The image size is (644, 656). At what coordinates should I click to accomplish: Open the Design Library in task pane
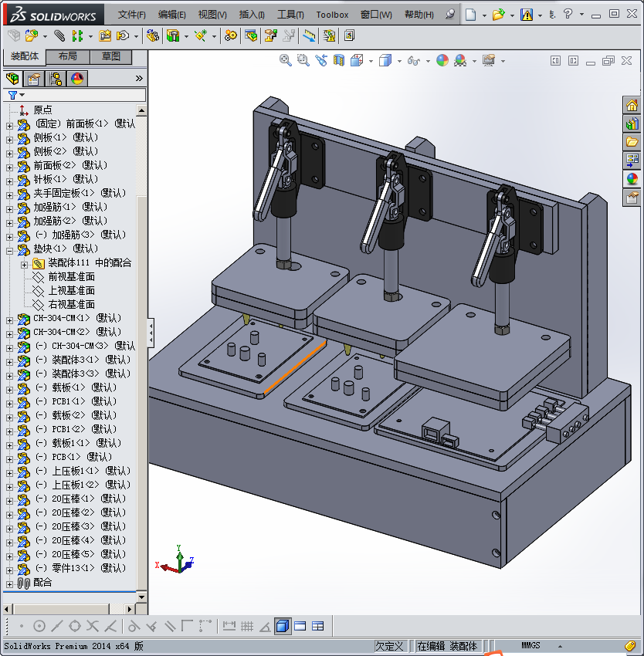point(632,123)
